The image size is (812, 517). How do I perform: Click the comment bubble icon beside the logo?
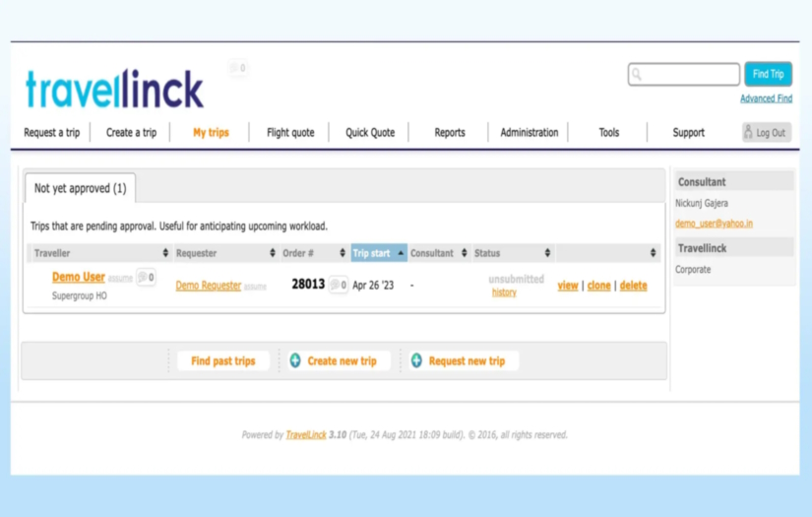point(238,68)
